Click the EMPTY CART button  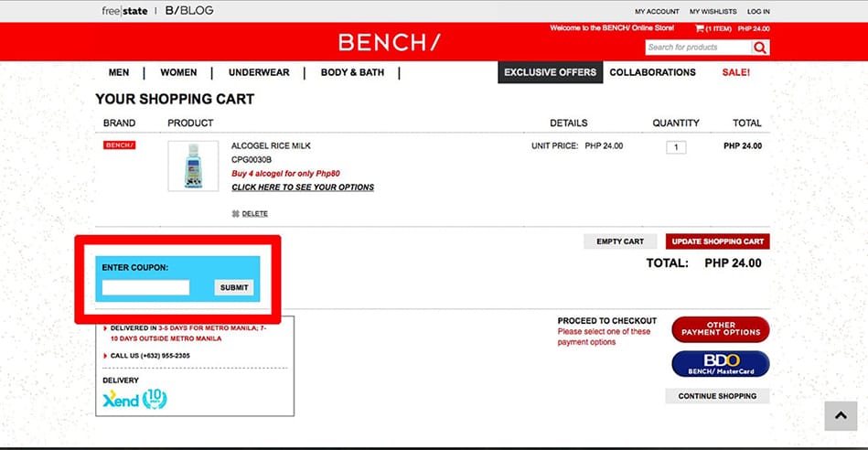coord(620,241)
